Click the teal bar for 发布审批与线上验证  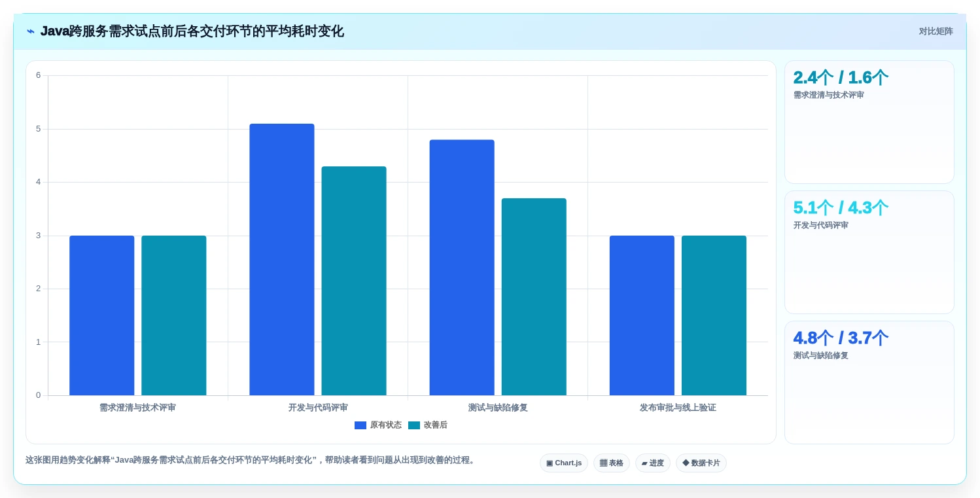[714, 315]
